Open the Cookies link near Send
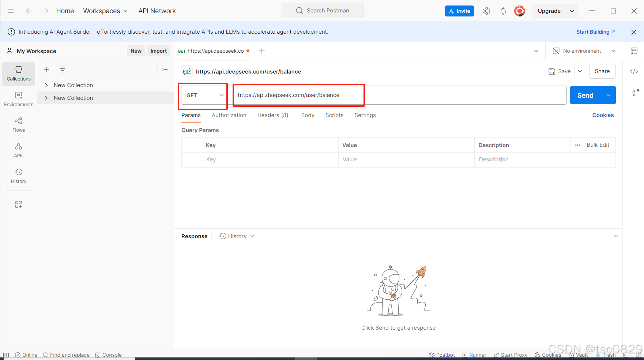The width and height of the screenshot is (644, 360). (603, 115)
